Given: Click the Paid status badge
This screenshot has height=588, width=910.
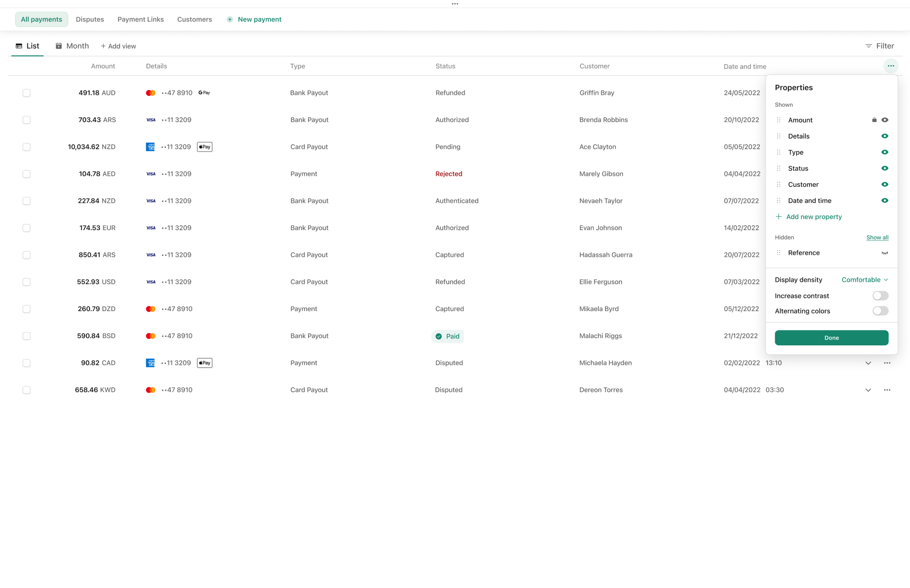Looking at the screenshot, I should (448, 336).
